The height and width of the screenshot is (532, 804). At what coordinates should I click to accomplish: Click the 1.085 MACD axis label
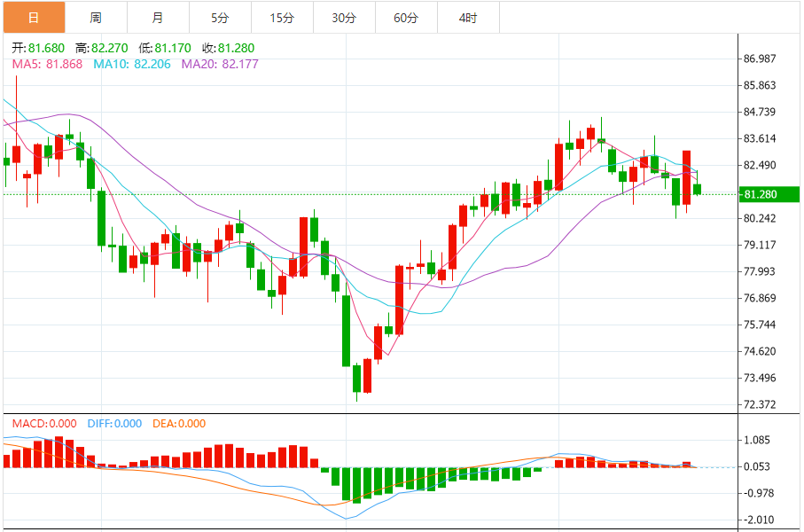[756, 440]
